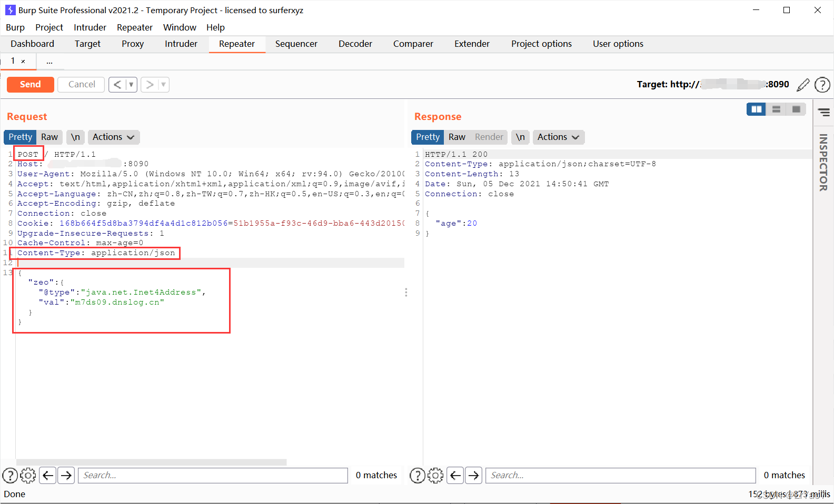Open Repeater help question-mark icon near target
Viewport: 834px width, 504px height.
(822, 85)
